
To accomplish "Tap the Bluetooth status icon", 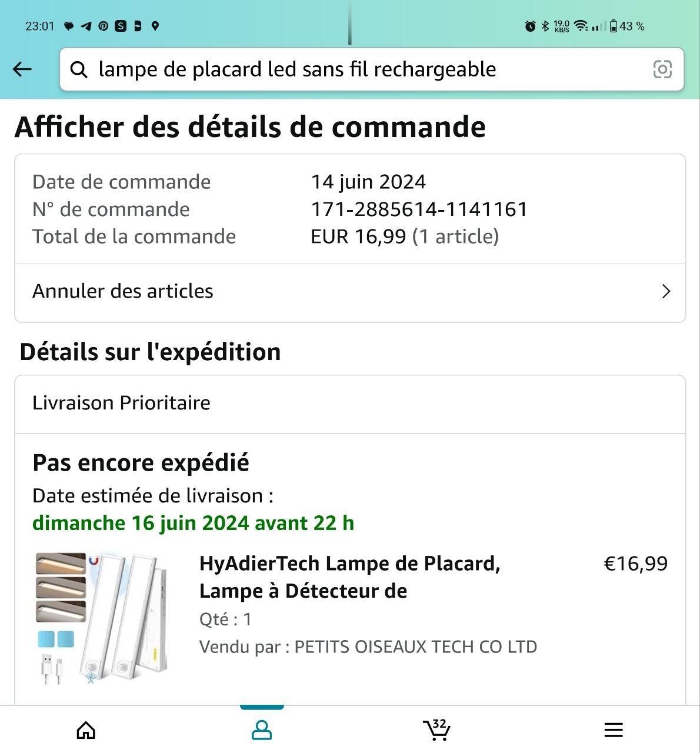I will coord(545,26).
